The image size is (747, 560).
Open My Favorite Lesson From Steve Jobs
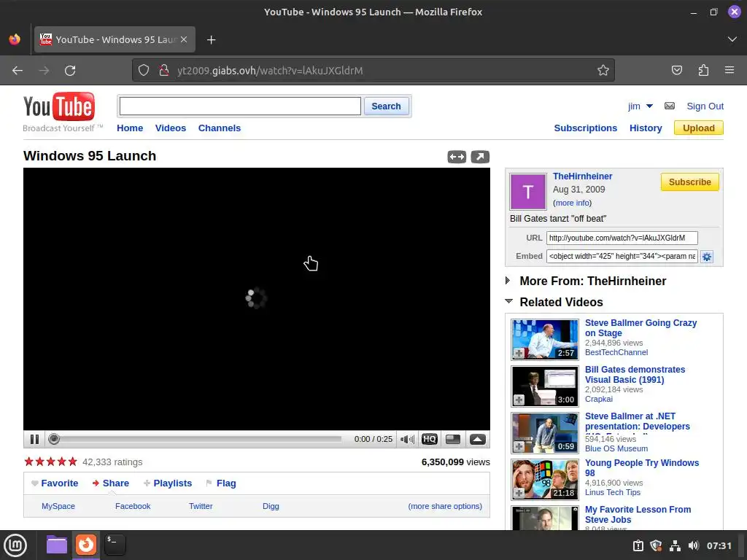[638, 514]
